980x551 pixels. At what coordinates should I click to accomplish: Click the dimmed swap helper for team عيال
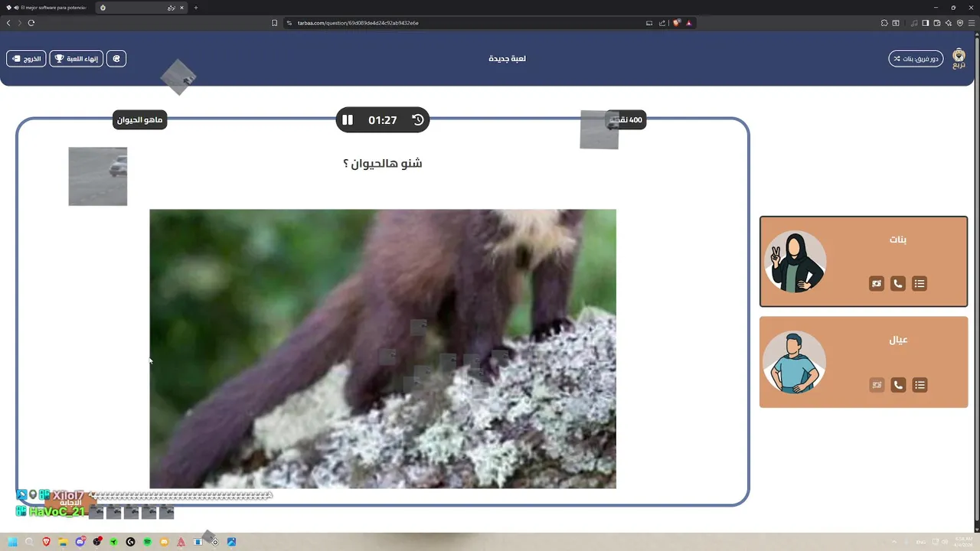877,385
